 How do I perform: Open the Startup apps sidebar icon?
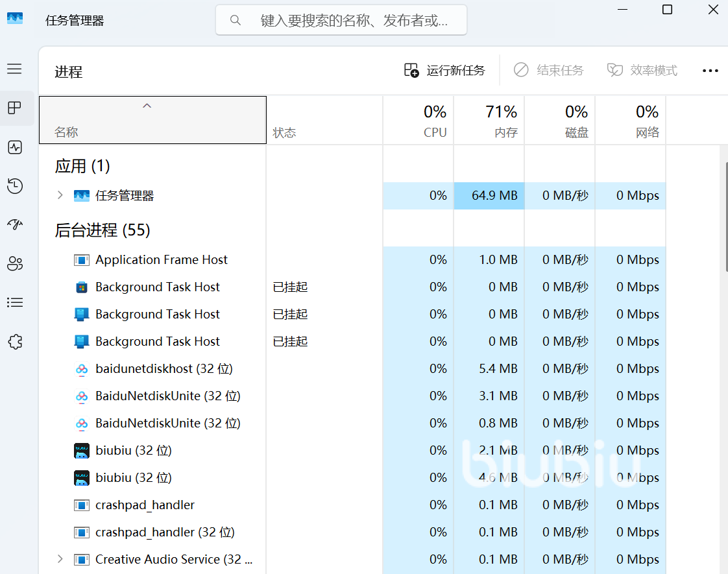click(14, 224)
